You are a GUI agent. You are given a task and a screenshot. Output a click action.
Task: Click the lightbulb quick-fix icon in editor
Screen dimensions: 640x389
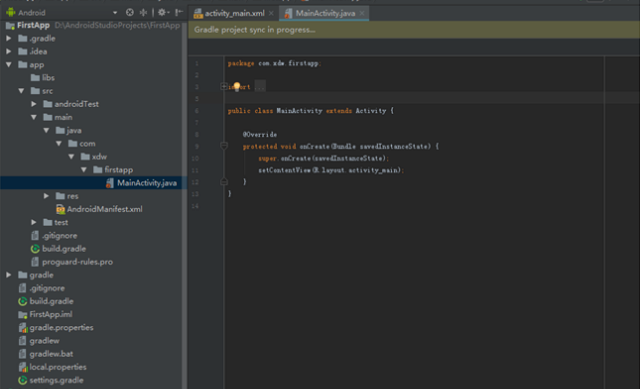(237, 87)
